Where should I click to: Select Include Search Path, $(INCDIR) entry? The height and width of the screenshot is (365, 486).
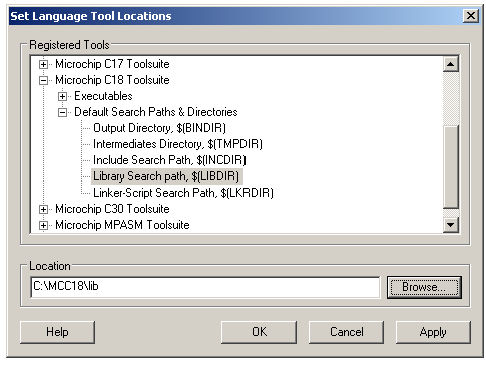170,160
